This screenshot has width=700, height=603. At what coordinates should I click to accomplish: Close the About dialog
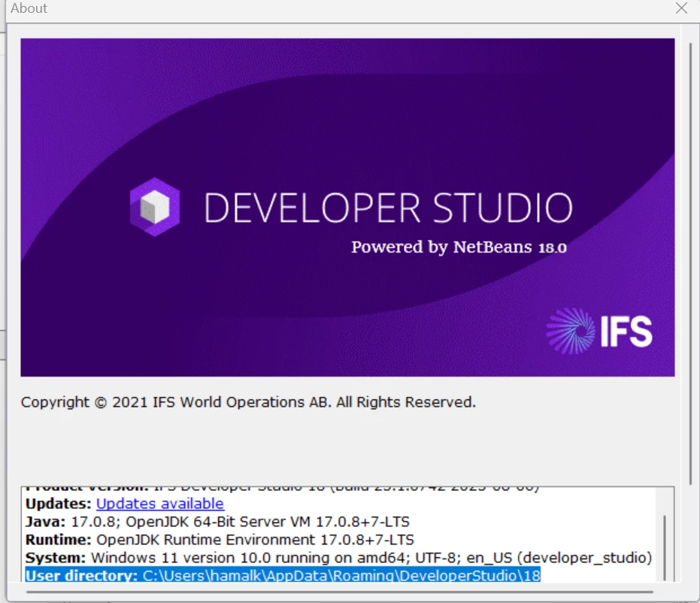pos(681,8)
